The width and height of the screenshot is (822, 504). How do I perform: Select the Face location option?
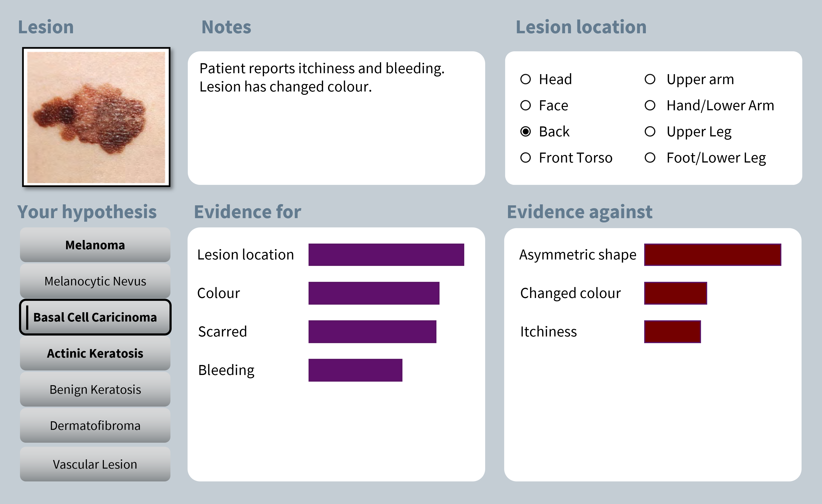click(x=526, y=106)
